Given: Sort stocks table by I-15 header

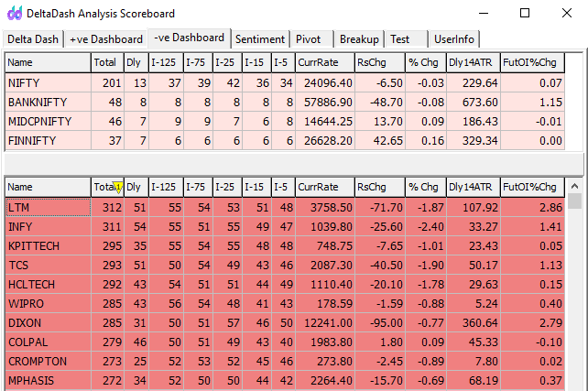Looking at the screenshot, I should pyautogui.click(x=256, y=187).
